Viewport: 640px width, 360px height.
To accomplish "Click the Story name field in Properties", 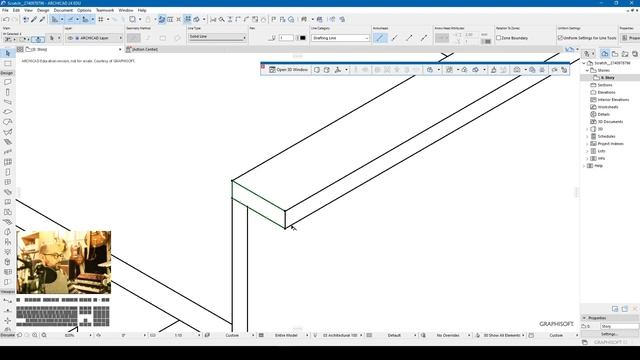I will tap(619, 327).
